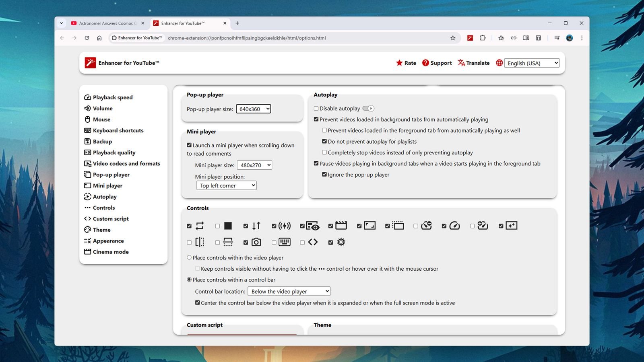
Task: Go to Cinema mode in sidebar
Action: [106, 252]
